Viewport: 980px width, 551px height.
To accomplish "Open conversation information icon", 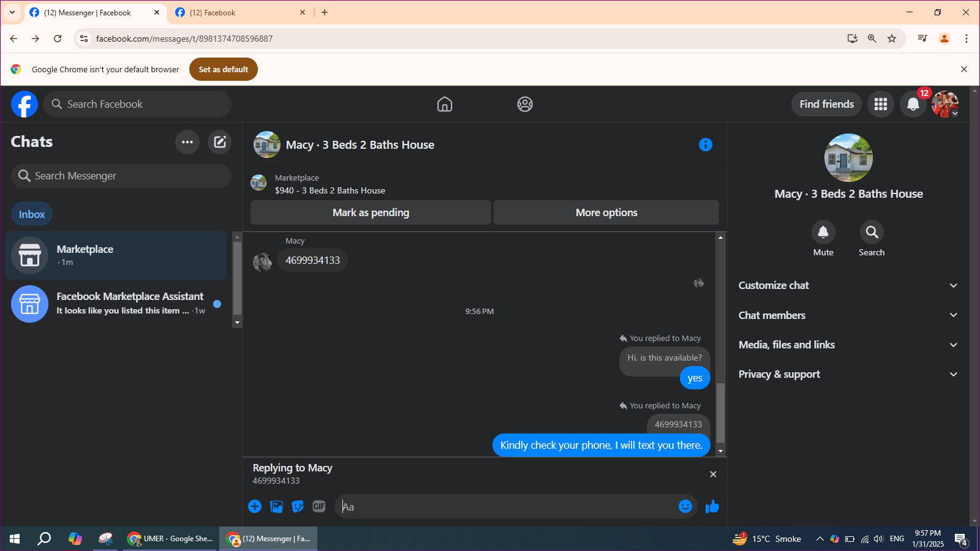I will (x=706, y=144).
